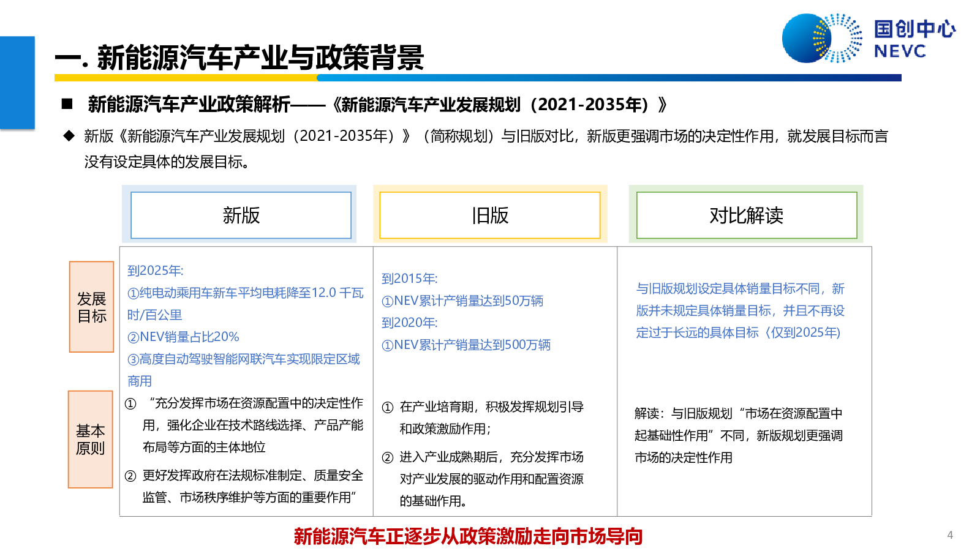The height and width of the screenshot is (551, 980).
Task: Select the 对比解读 header box
Action: tap(746, 215)
